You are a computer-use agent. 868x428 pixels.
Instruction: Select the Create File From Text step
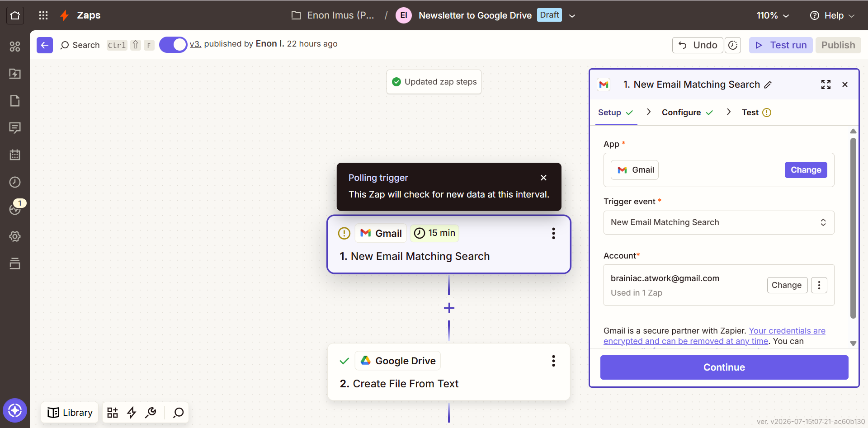coord(449,372)
